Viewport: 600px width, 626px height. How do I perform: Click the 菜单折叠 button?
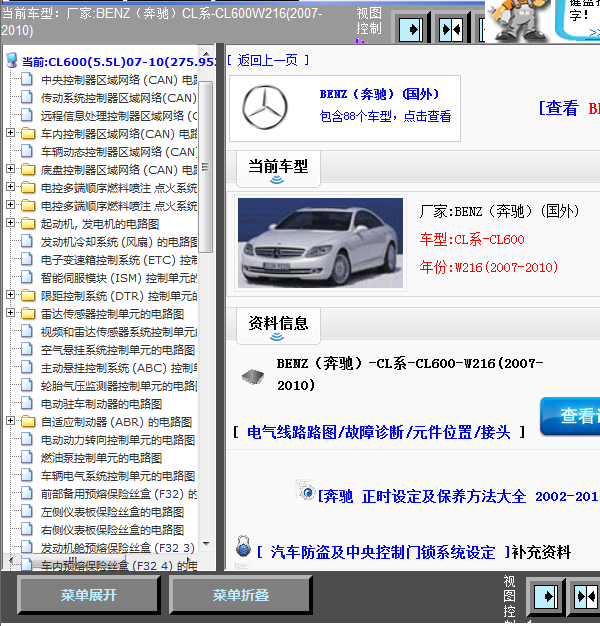click(x=240, y=595)
